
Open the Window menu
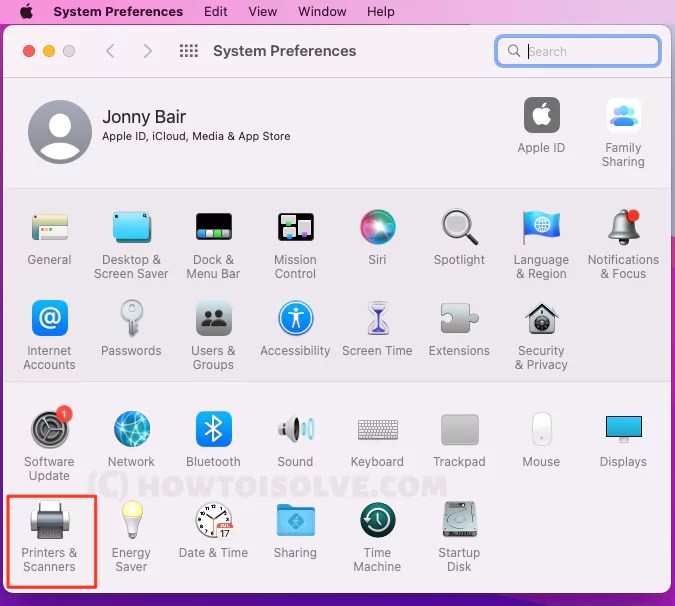322,11
